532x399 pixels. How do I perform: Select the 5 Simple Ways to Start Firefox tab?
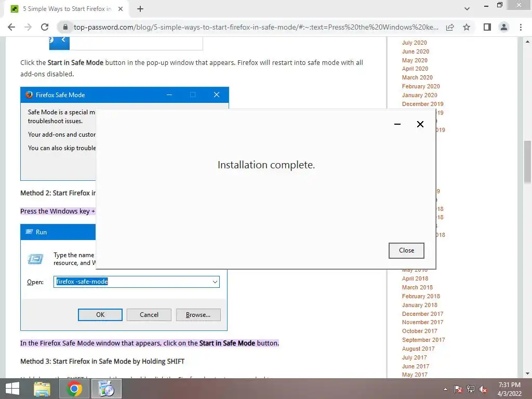point(66,9)
